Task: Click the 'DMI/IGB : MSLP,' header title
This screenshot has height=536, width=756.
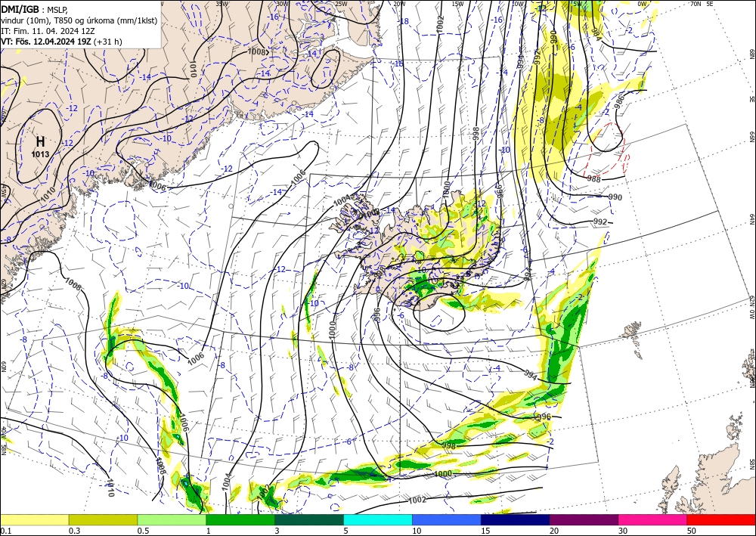Action: [x=35, y=8]
